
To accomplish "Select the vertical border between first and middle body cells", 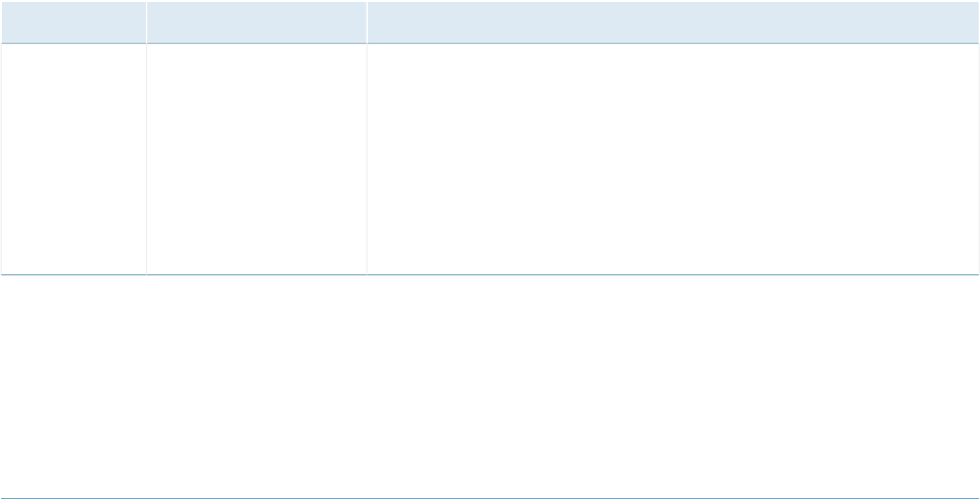I will [x=146, y=159].
